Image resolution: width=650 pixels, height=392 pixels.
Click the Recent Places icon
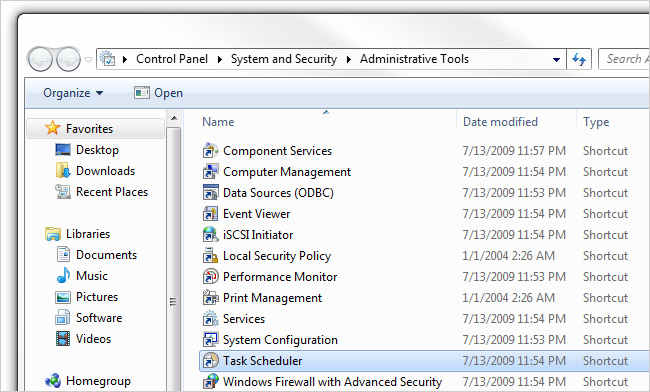(x=63, y=191)
